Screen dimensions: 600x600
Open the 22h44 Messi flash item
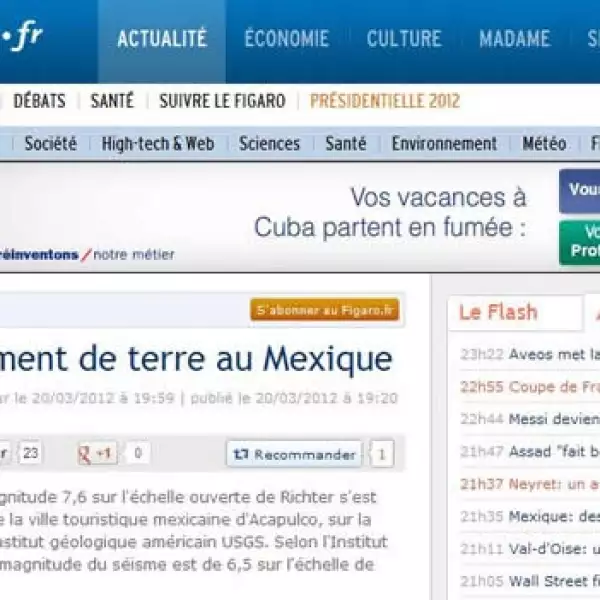(530, 419)
